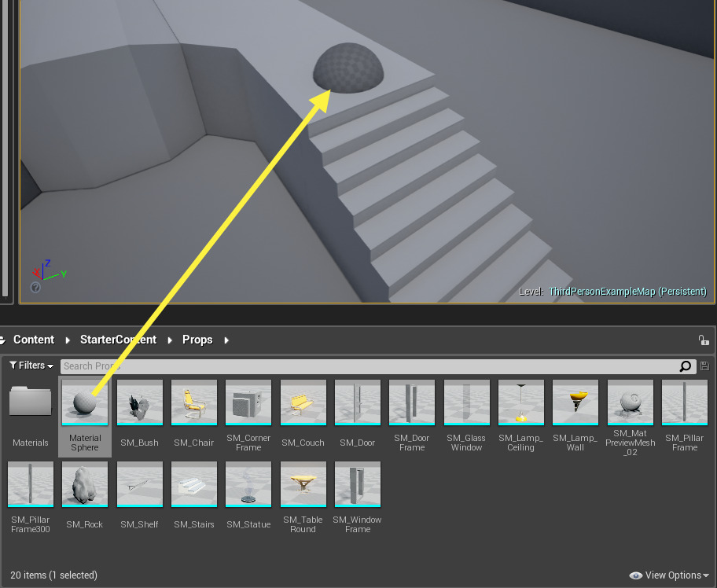
Task: Click in the Search Props field
Action: [x=370, y=366]
